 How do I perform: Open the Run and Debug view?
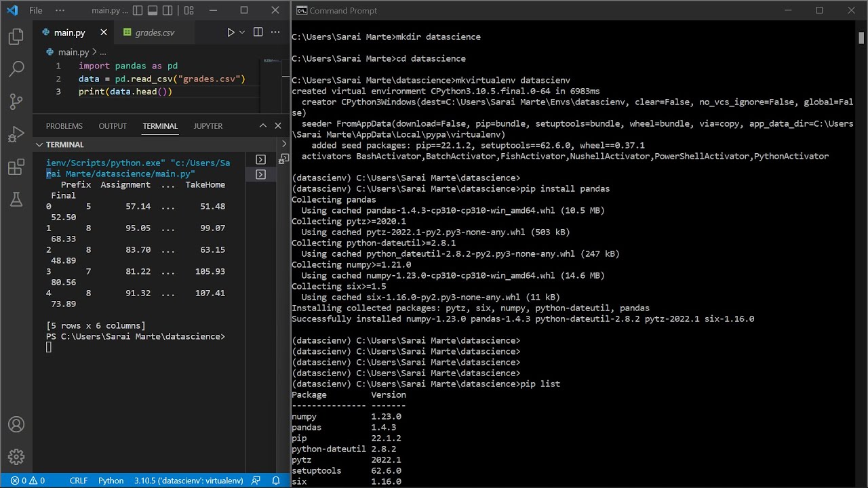16,134
